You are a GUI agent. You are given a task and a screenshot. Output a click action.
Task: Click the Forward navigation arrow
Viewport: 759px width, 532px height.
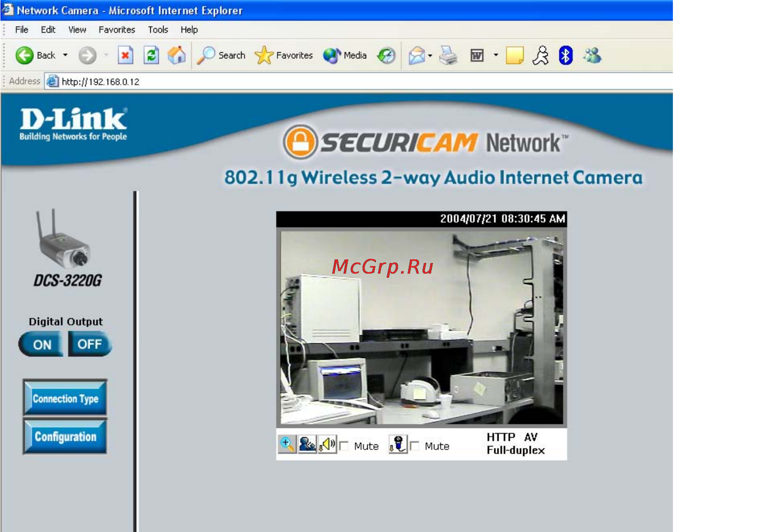click(x=88, y=55)
